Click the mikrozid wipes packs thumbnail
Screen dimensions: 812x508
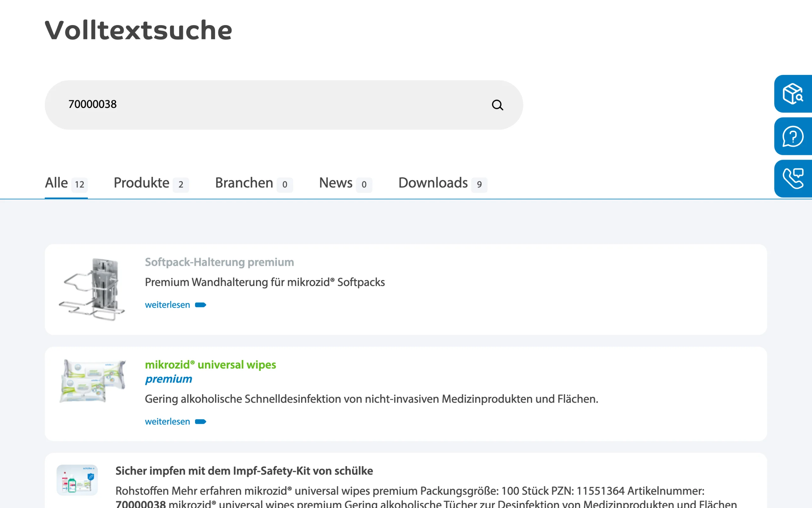click(93, 381)
